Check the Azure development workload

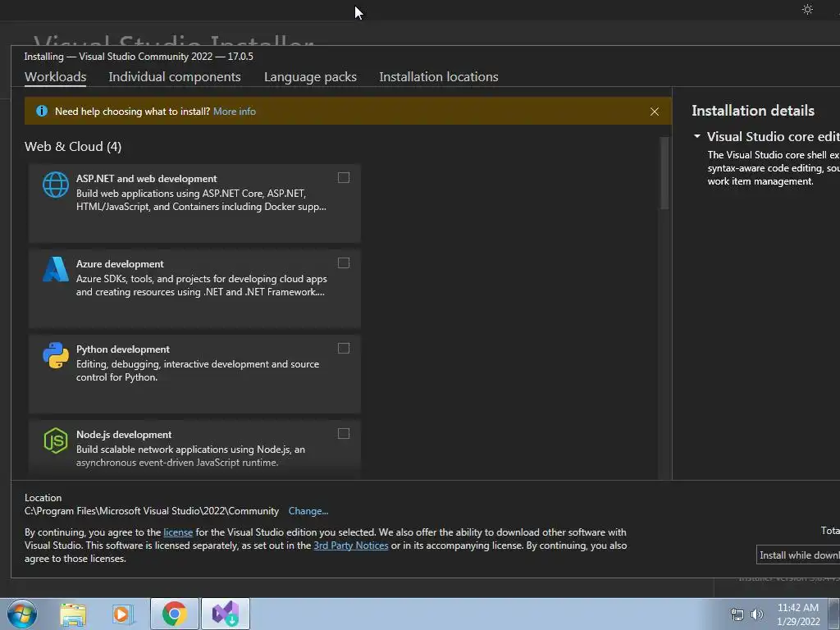coord(344,262)
